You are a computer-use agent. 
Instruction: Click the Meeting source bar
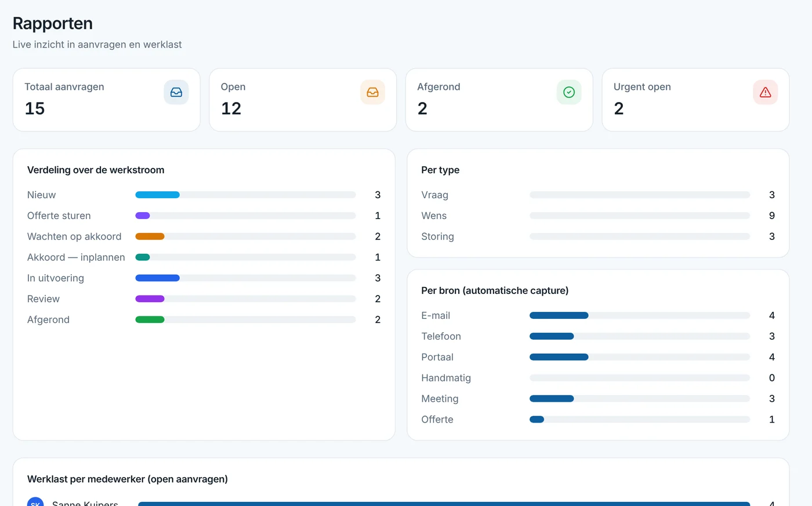[x=640, y=399]
